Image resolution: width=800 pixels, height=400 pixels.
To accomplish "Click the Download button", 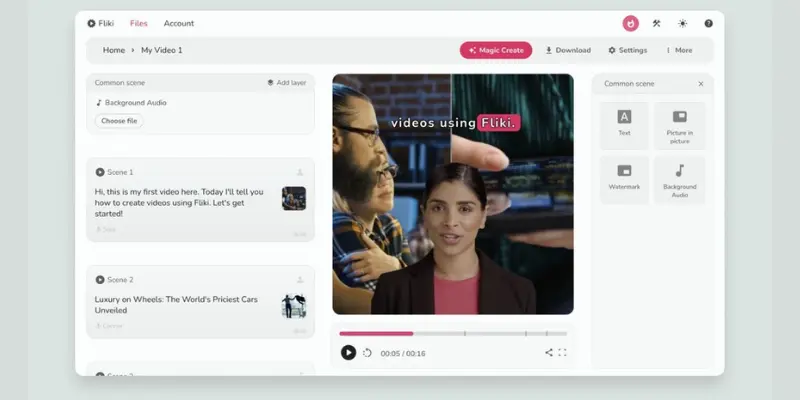I will [568, 50].
